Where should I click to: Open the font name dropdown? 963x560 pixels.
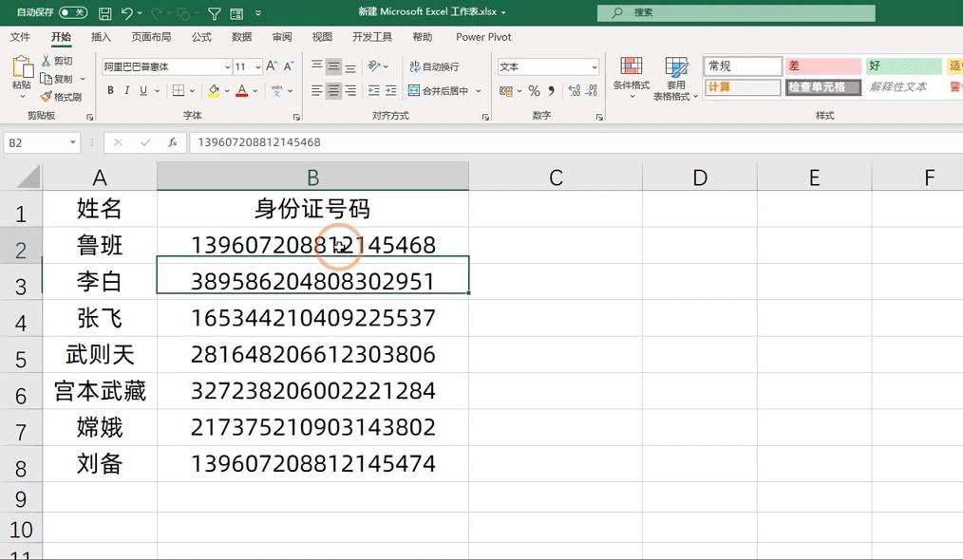228,67
